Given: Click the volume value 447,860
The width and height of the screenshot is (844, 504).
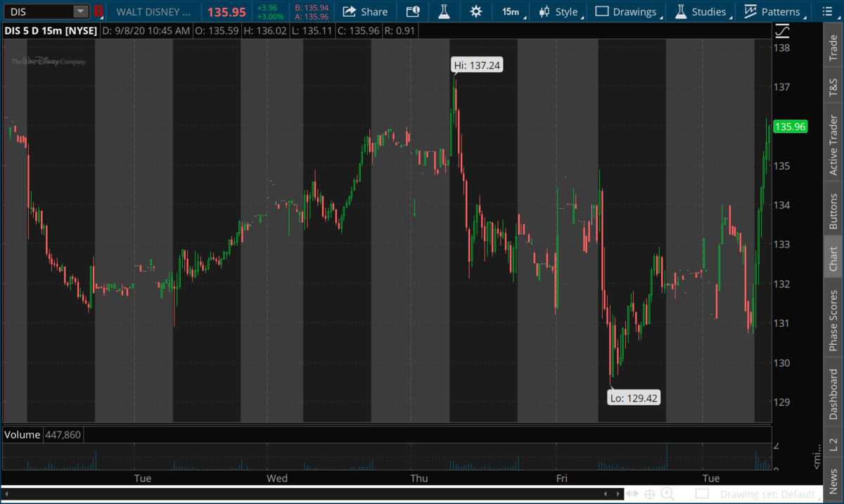Looking at the screenshot, I should (x=63, y=435).
